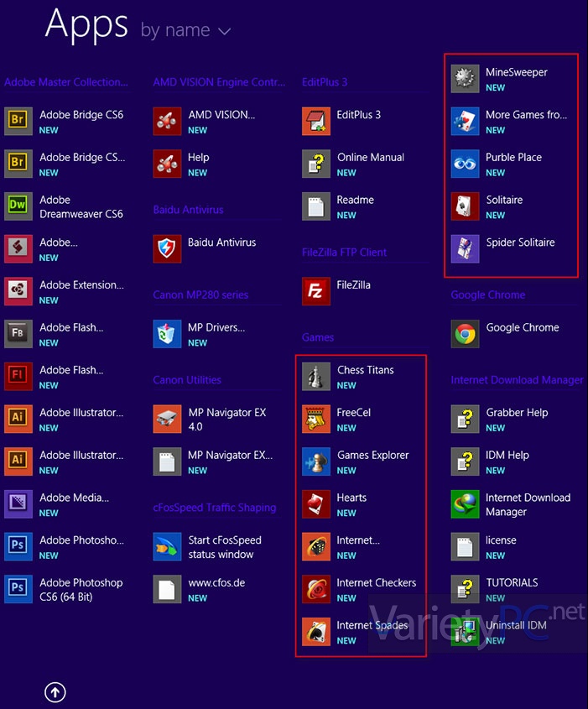Launch Adobe Dreamweaver CS6 icon
588x709 pixels.
coord(18,206)
